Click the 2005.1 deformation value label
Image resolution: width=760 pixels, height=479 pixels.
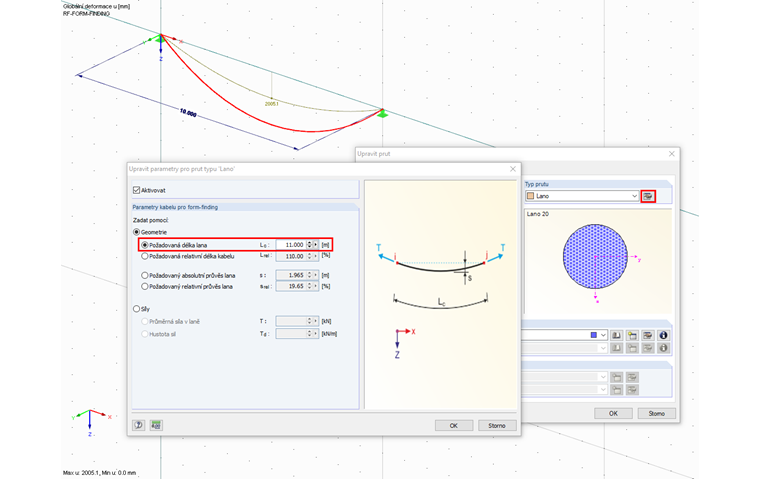[x=271, y=104]
